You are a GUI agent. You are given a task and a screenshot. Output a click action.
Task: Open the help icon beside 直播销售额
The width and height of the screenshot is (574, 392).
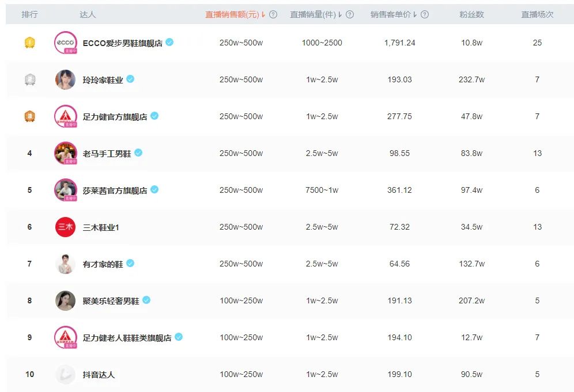(274, 14)
